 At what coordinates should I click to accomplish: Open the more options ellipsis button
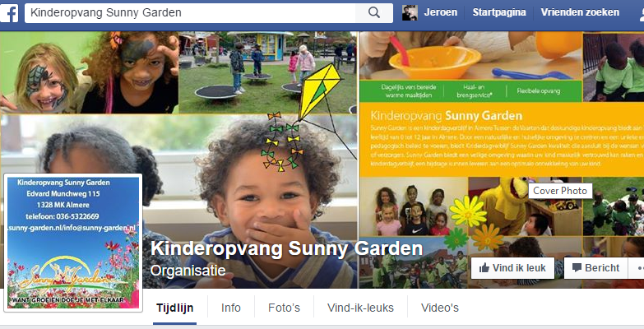click(x=638, y=268)
